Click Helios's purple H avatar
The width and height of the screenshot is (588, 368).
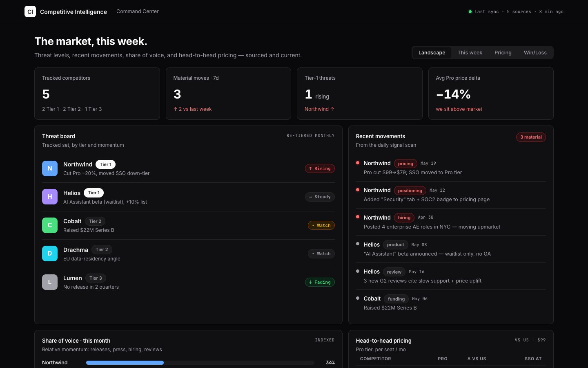click(50, 197)
